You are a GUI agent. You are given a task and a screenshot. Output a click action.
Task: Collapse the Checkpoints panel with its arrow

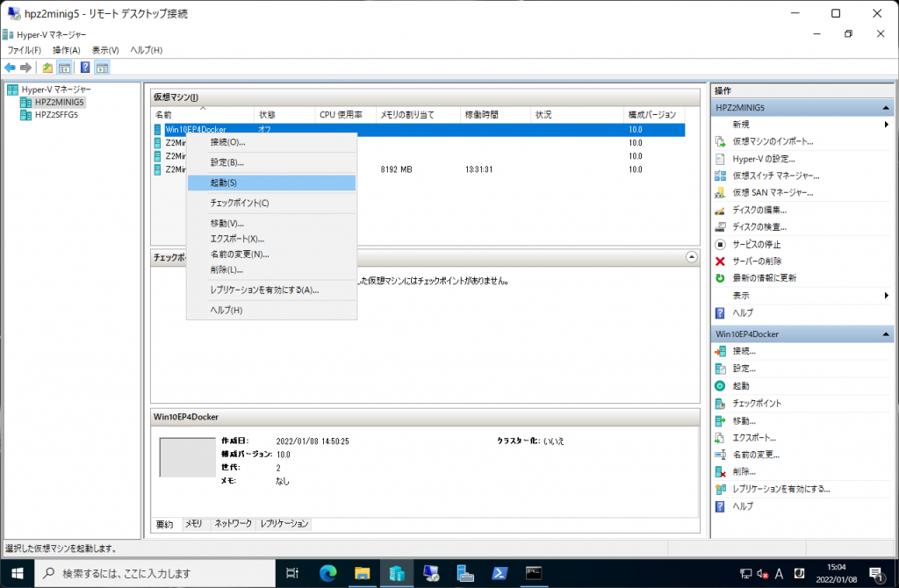[x=691, y=257]
